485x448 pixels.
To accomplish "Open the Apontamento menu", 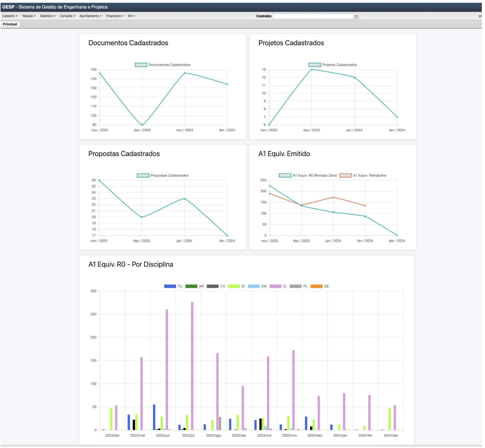I will (91, 16).
